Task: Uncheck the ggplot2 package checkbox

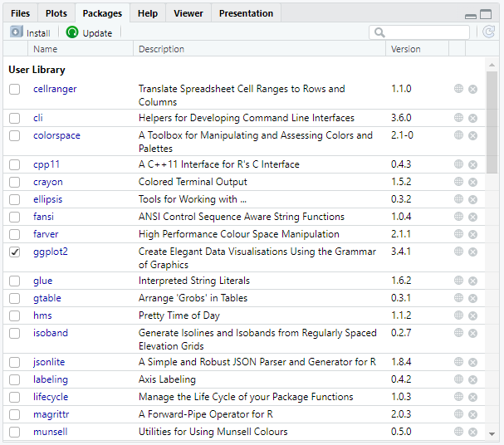Action: click(15, 252)
